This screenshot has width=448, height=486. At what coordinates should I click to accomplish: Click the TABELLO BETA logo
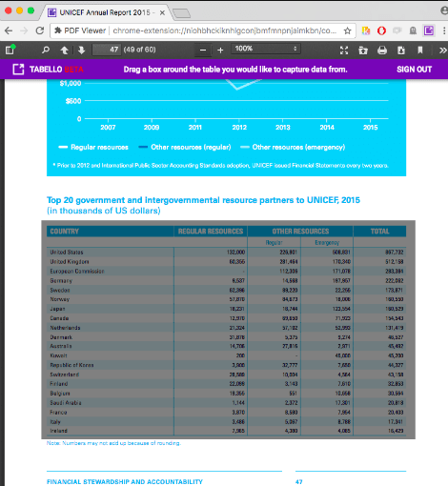click(x=48, y=70)
